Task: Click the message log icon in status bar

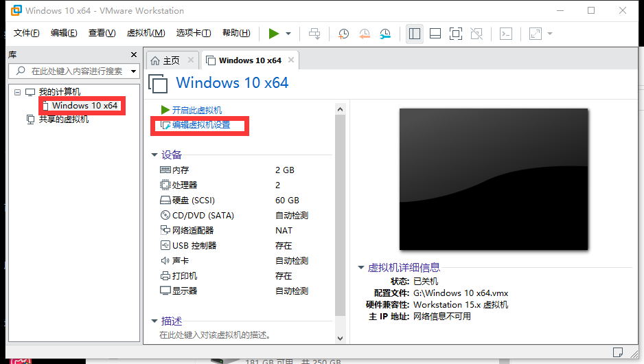Action: pos(617,352)
